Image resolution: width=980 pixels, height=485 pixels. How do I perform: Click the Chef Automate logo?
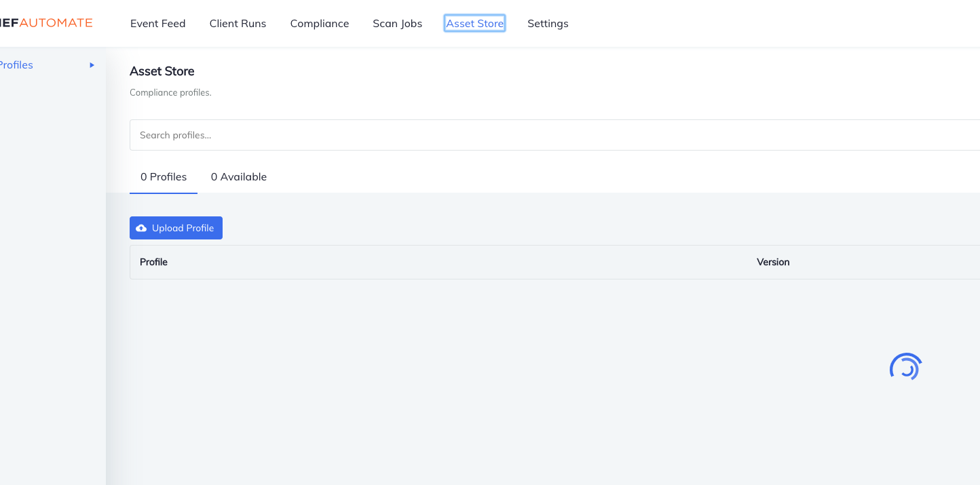click(x=46, y=22)
